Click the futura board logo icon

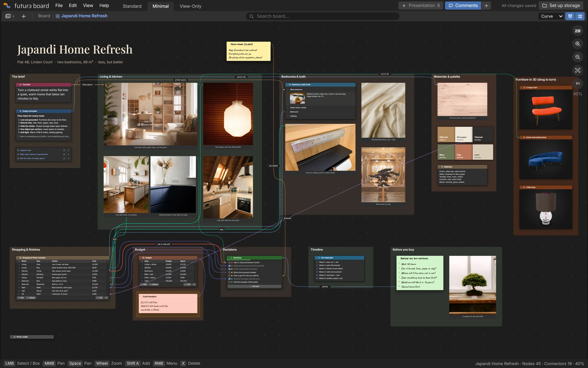pyautogui.click(x=7, y=5)
